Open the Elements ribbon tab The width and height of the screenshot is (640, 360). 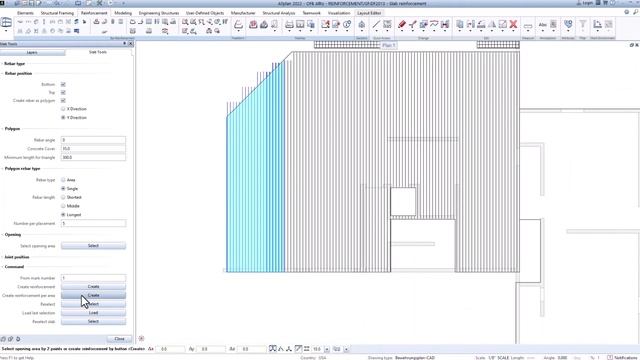coord(25,13)
